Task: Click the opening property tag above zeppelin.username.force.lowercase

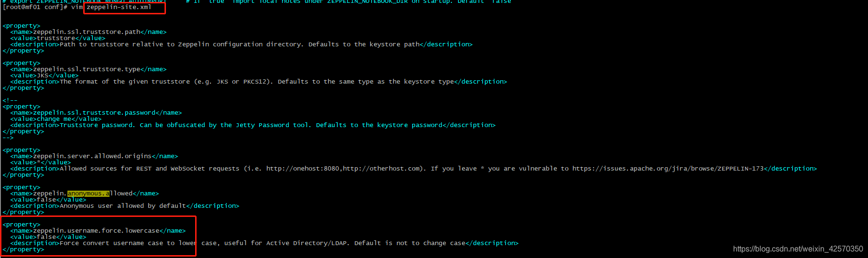Action: [x=22, y=225]
